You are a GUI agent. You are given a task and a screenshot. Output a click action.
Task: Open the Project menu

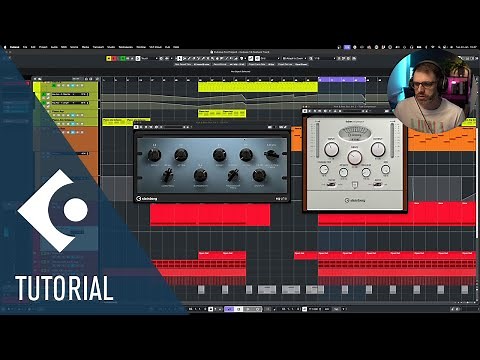point(43,47)
